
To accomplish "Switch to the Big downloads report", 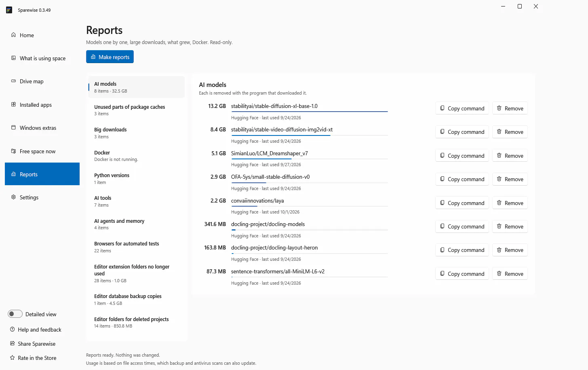I will (x=137, y=133).
